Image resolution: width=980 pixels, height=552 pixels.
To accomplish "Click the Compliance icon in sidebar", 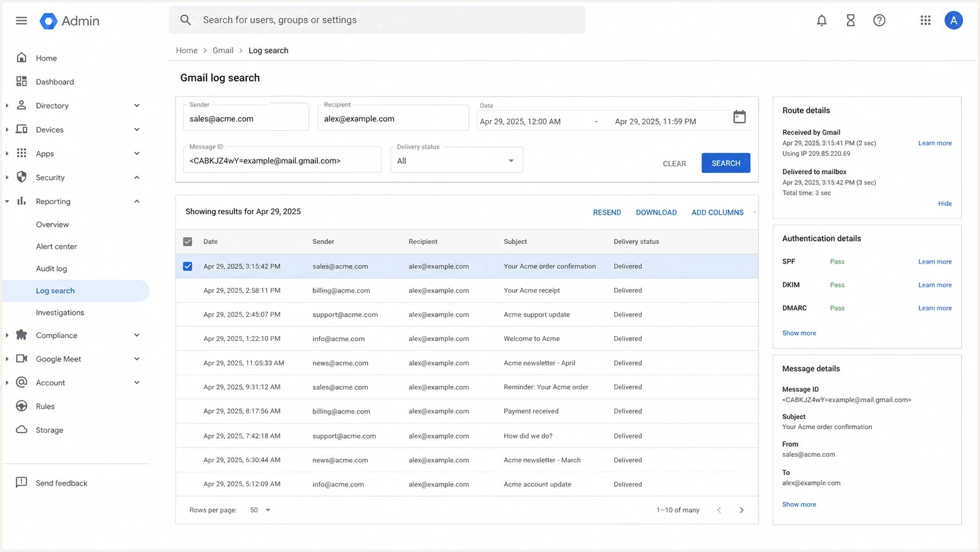I will tap(22, 335).
